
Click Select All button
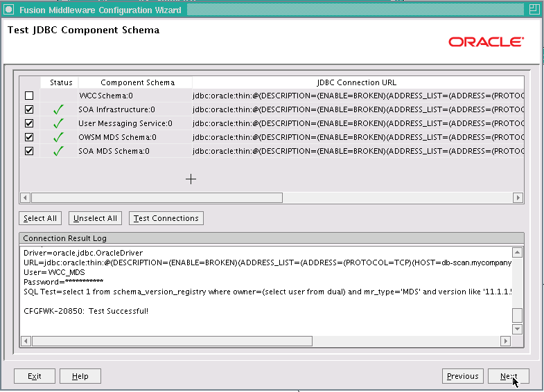(x=40, y=218)
